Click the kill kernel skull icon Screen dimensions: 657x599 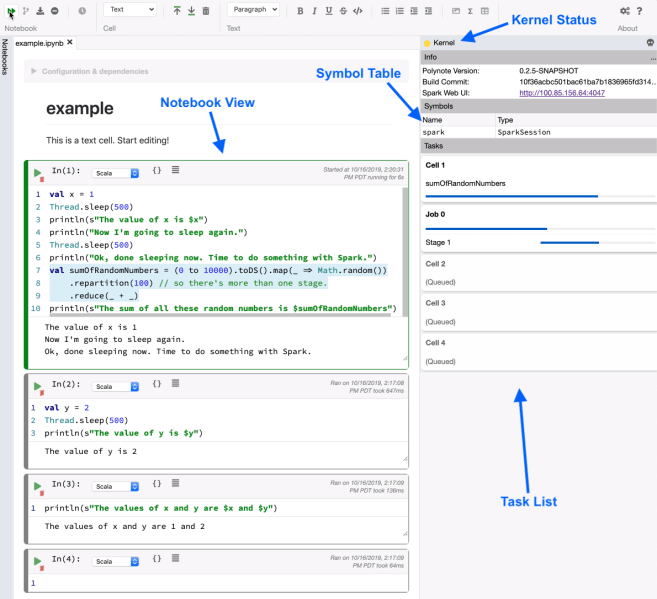(x=650, y=42)
